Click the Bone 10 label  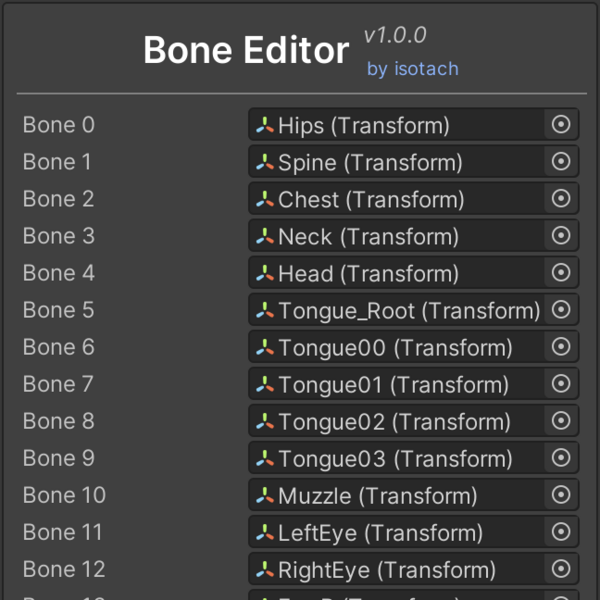tap(64, 495)
